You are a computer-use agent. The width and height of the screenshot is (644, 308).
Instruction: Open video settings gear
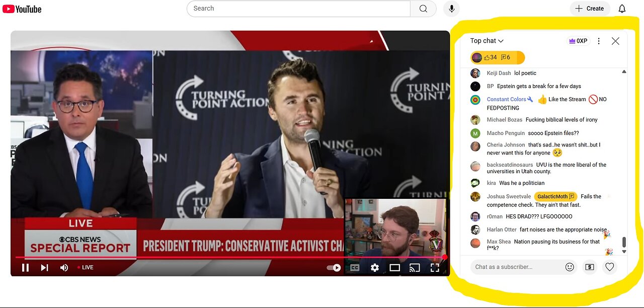tap(375, 268)
